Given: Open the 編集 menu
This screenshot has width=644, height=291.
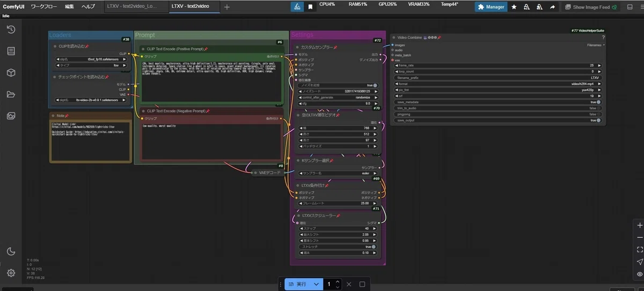Looking at the screenshot, I should 70,7.
